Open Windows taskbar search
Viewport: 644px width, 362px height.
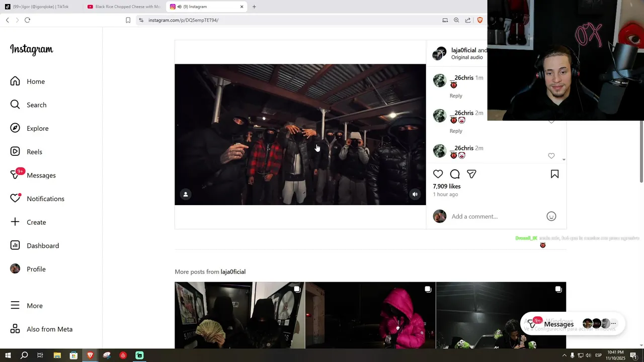tap(24, 355)
